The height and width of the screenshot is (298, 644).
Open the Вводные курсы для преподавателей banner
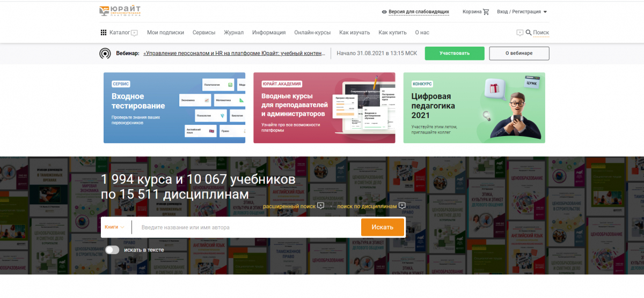coord(324,108)
